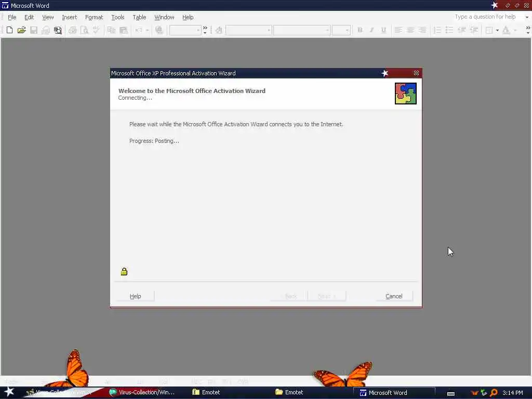Click Help in the Activation Wizard
Viewport: 532px width, 399px height.
[135, 296]
